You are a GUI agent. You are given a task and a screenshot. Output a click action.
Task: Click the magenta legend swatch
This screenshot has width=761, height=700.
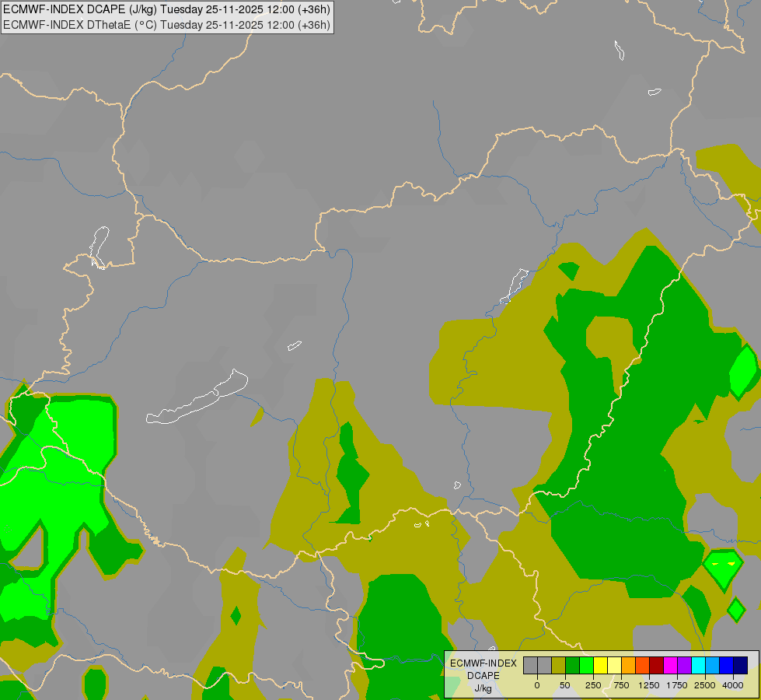coord(671,665)
